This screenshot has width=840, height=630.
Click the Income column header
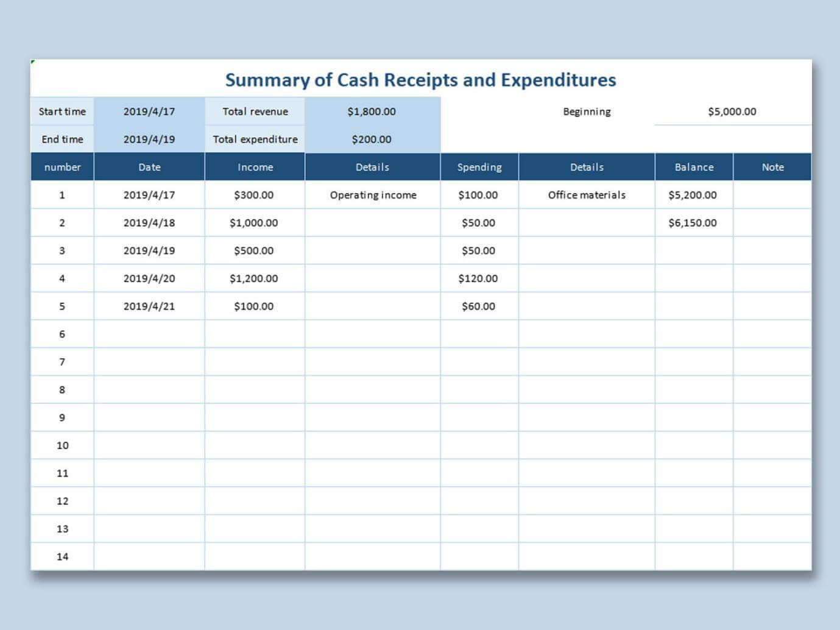click(254, 166)
